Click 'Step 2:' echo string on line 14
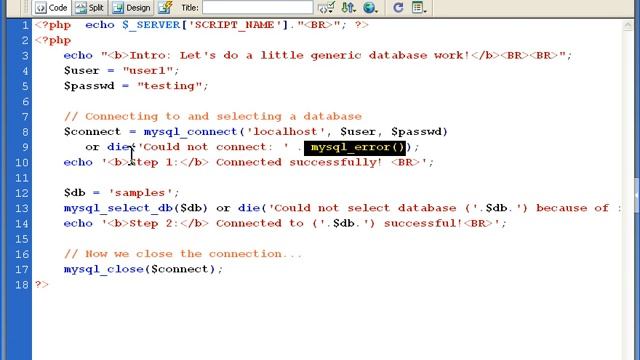Viewport: 640px width, 360px height. (155, 224)
